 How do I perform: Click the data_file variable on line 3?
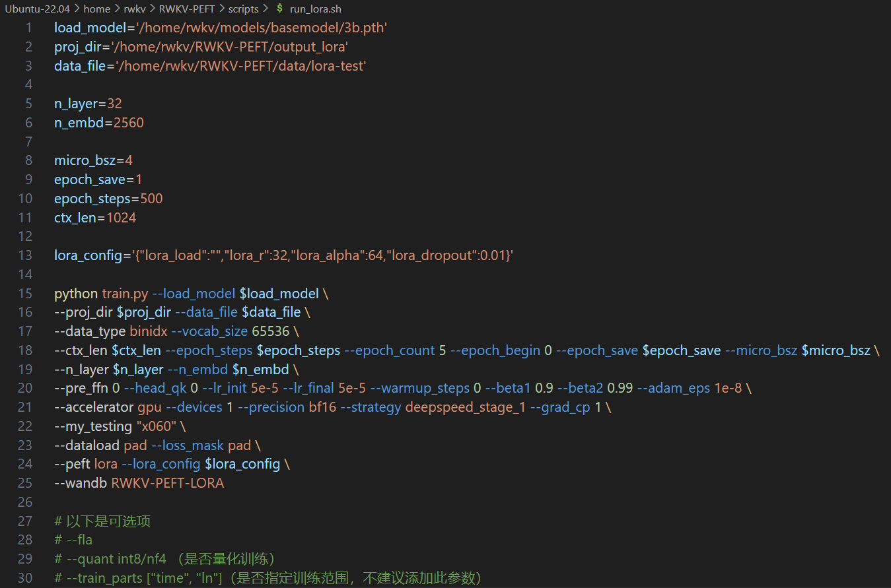(x=81, y=66)
